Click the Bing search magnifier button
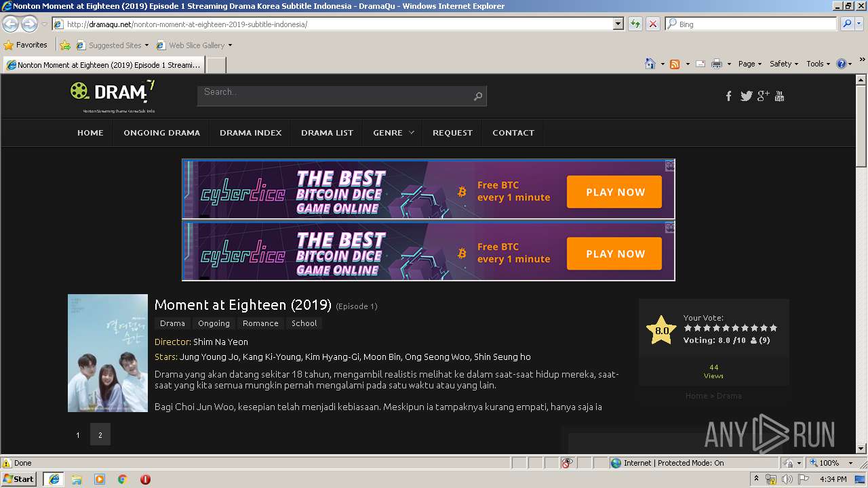This screenshot has width=868, height=488. 847,24
